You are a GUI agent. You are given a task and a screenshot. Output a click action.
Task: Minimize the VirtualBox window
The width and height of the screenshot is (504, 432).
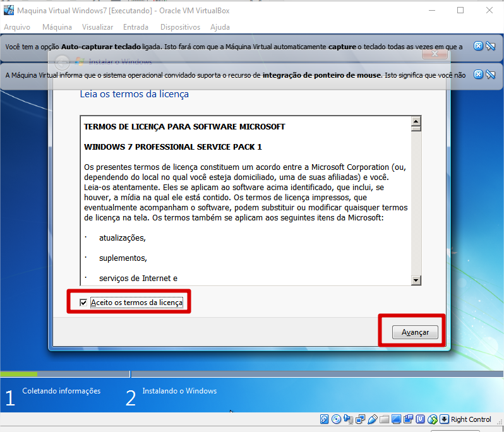[x=432, y=10]
